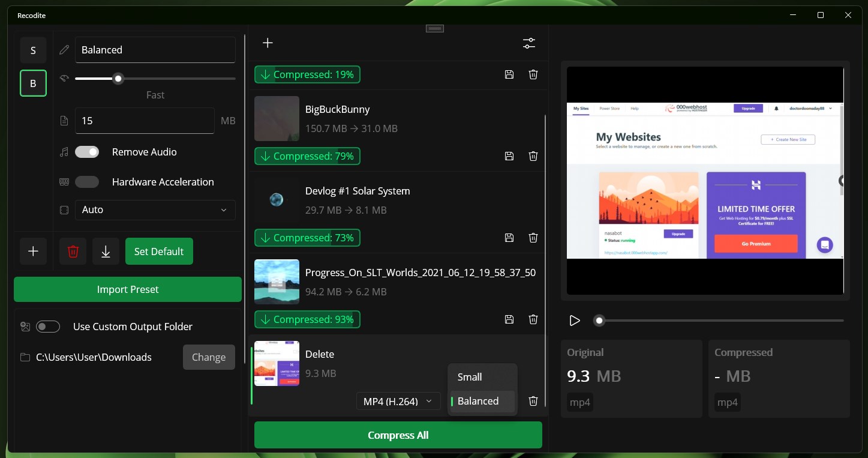The width and height of the screenshot is (868, 458).
Task: Switch to the S preset tab
Action: click(33, 50)
